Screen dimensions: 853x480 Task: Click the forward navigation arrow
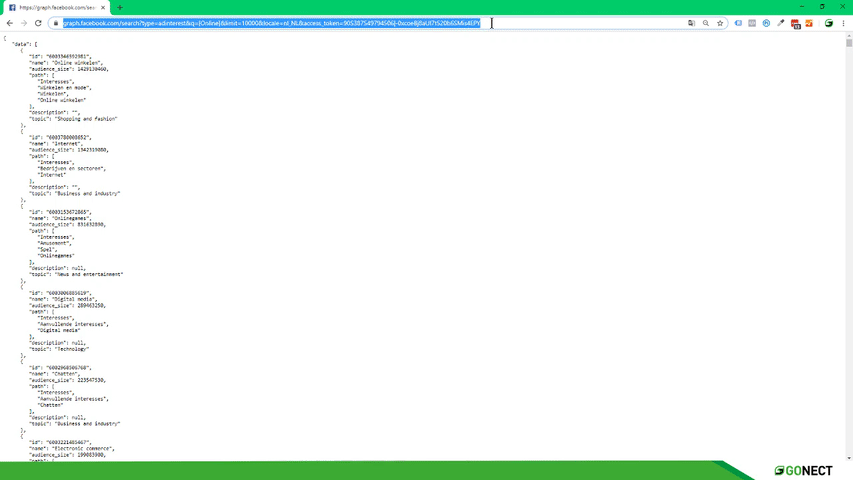coord(24,23)
